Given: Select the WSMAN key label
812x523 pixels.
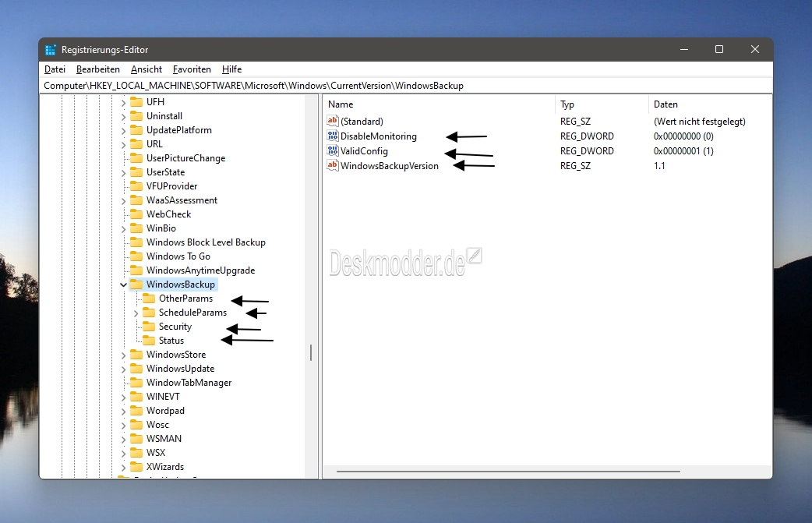Looking at the screenshot, I should pyautogui.click(x=164, y=438).
